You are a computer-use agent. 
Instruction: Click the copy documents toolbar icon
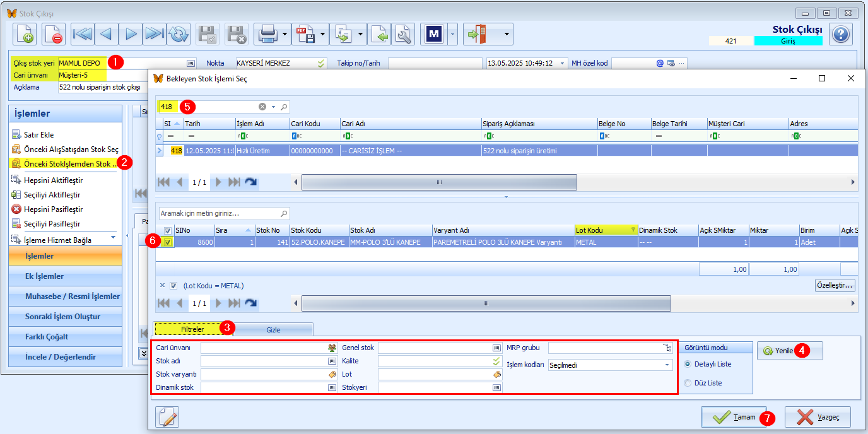pyautogui.click(x=344, y=34)
